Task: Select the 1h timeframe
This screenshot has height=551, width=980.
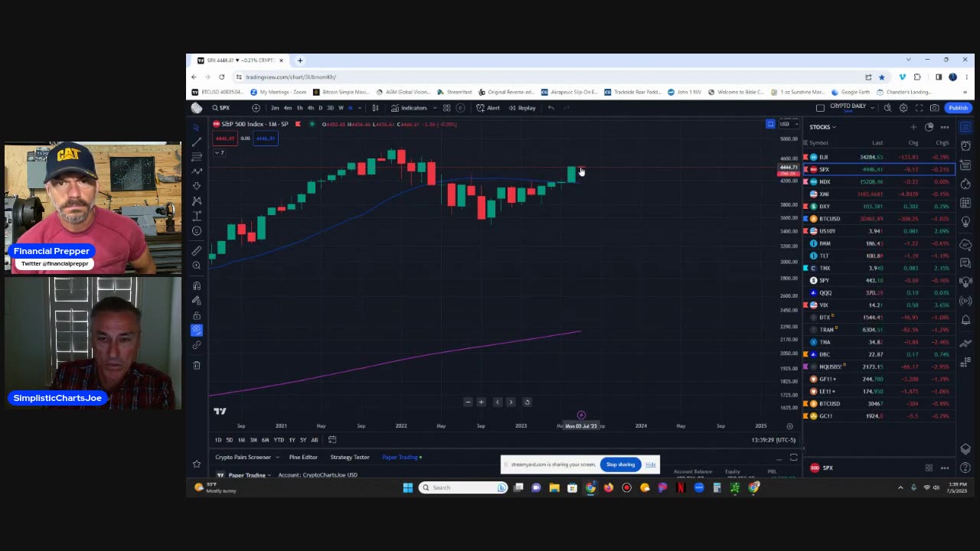Action: (x=299, y=108)
